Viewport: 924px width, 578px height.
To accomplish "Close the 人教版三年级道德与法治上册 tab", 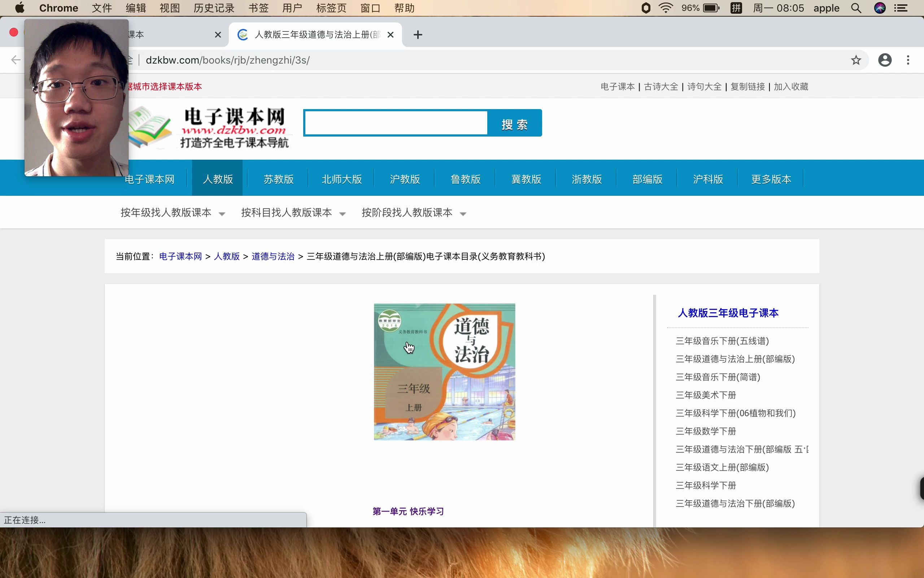I will (390, 35).
